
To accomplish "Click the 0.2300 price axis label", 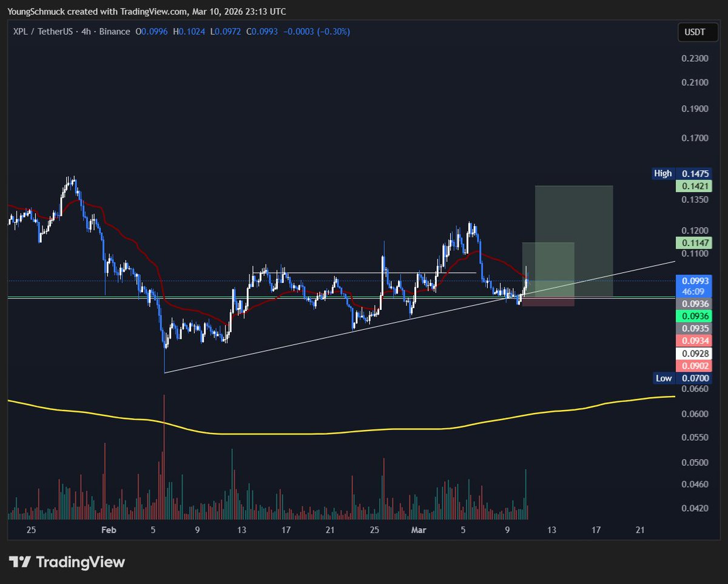I will tap(694, 58).
